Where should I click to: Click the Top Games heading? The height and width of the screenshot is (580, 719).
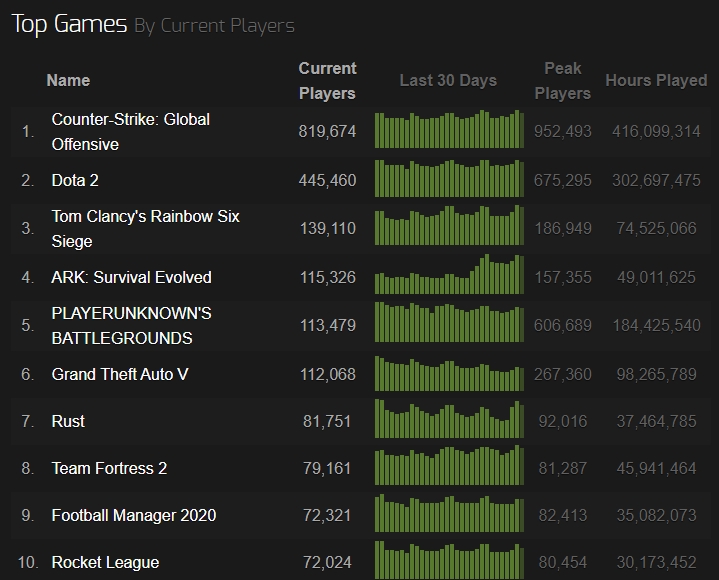69,23
